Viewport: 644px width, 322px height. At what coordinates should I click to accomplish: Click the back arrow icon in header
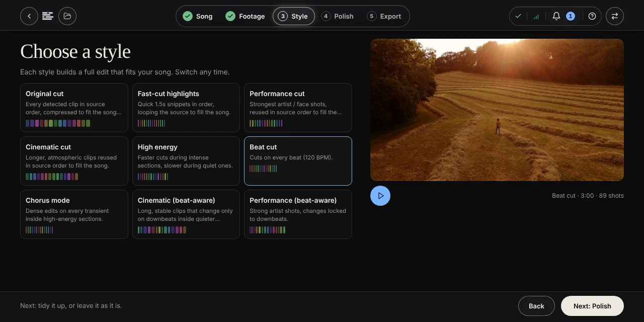pos(29,16)
